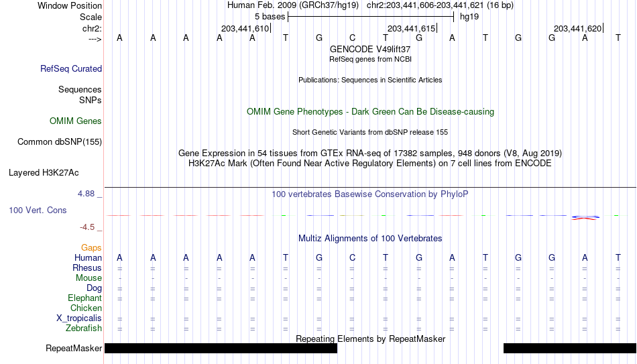Viewport: 637px width, 364px height.
Task: Click the right RepeatMasker black block
Action: point(570,348)
